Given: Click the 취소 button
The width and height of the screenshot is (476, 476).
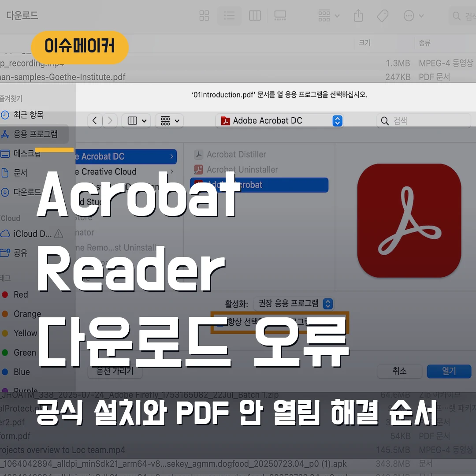Looking at the screenshot, I should point(399,371).
